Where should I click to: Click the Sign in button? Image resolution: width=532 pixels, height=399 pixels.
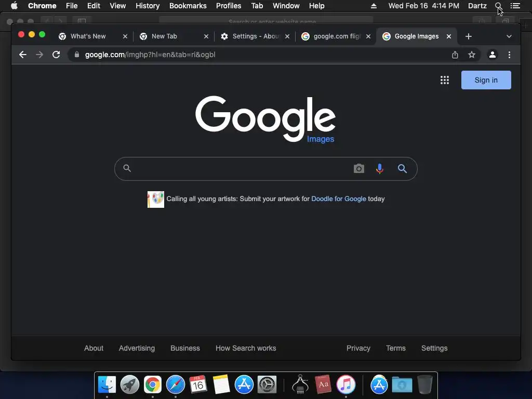[486, 80]
